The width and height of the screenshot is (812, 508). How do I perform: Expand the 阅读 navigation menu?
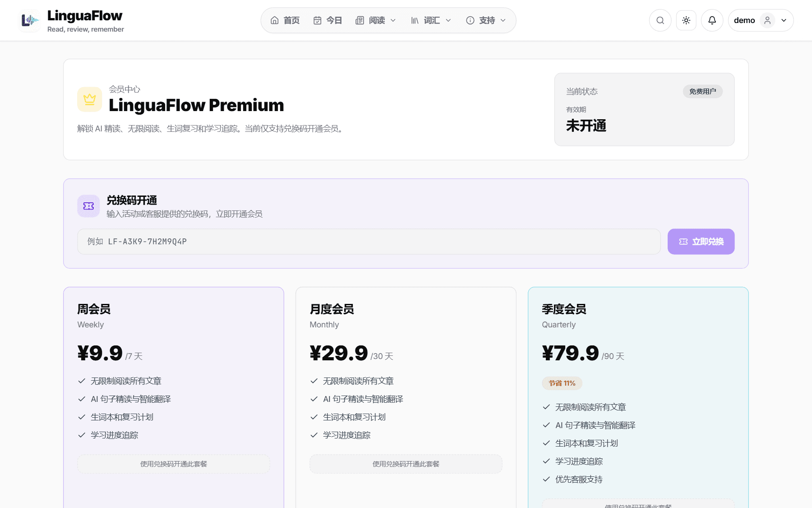point(376,20)
